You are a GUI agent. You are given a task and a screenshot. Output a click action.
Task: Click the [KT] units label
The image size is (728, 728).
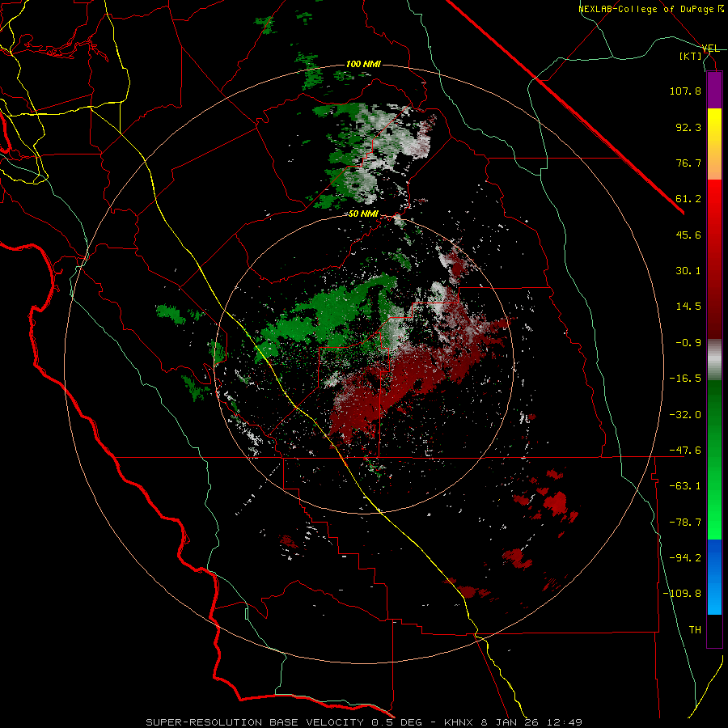click(691, 56)
